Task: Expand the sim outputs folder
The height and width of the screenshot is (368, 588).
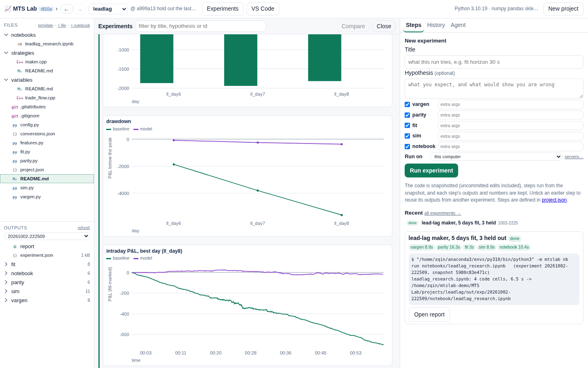Action: point(6,291)
